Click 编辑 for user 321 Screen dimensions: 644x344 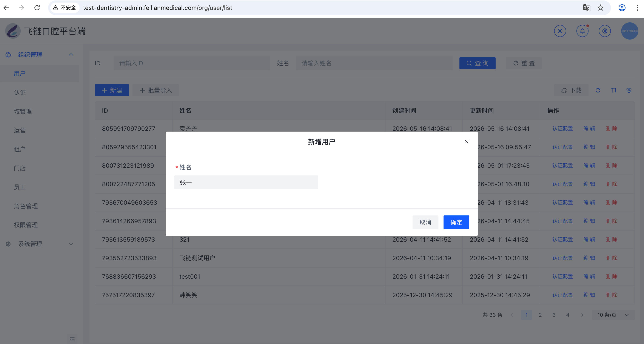point(589,239)
